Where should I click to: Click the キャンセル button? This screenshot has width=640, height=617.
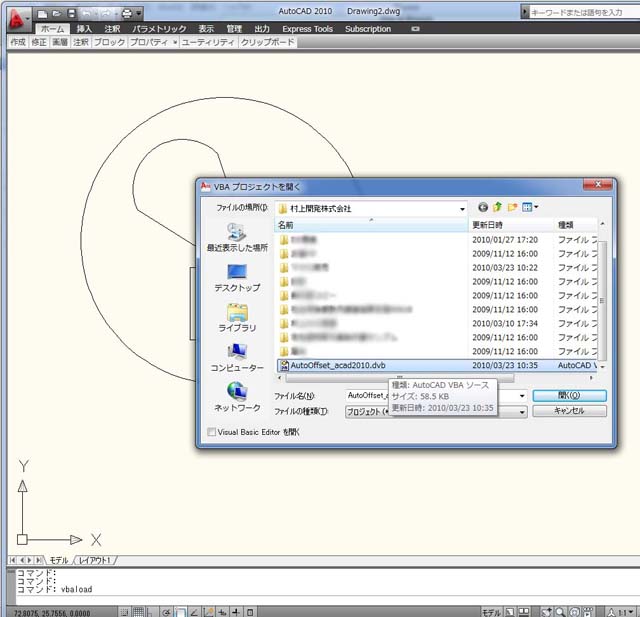click(x=569, y=411)
